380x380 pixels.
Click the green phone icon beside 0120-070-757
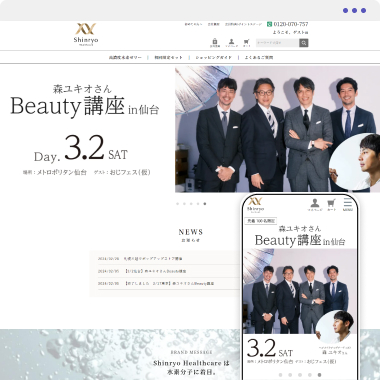click(x=269, y=24)
